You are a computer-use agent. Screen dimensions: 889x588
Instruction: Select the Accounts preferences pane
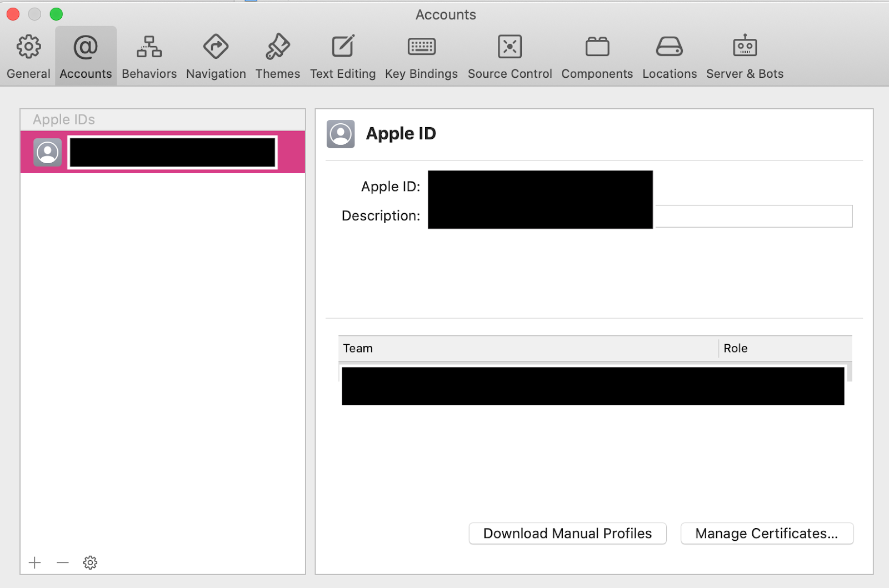(86, 57)
